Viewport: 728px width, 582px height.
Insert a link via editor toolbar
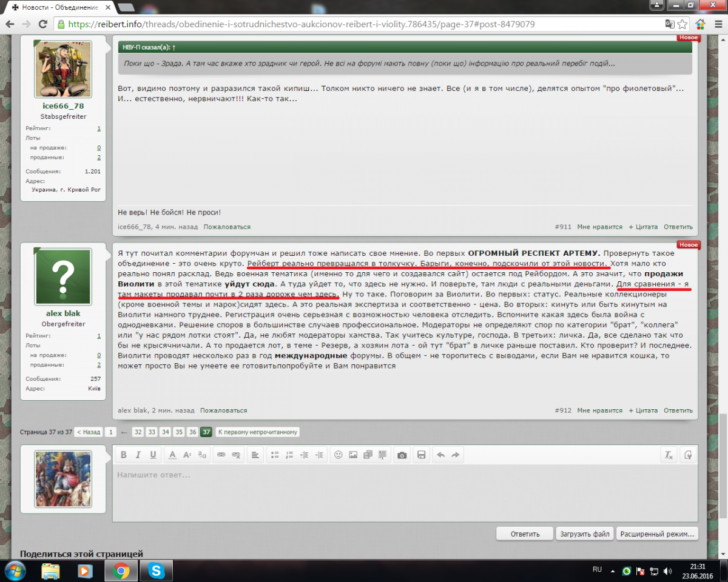(221, 455)
